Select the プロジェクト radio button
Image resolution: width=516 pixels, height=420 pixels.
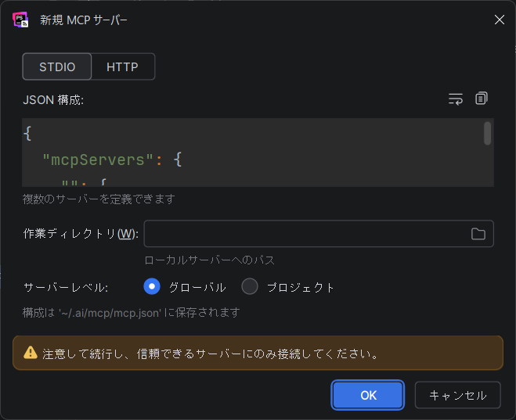click(250, 287)
